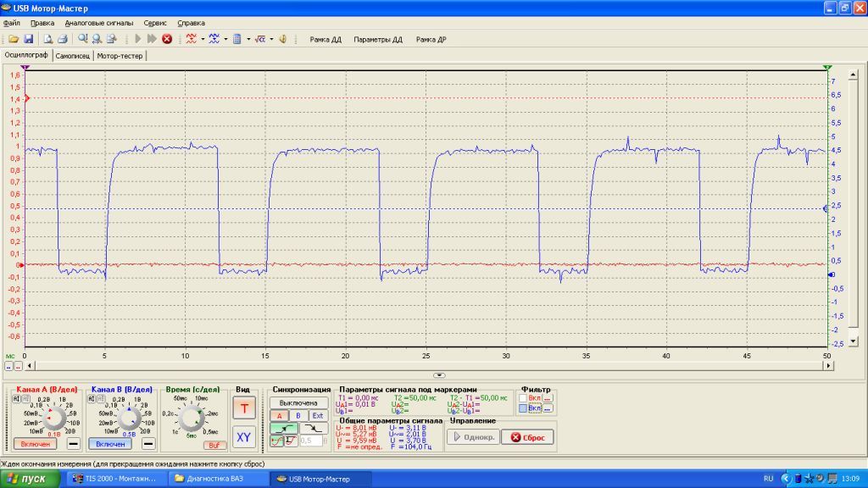
Task: Click the vertical scrollbar down arrow
Action: (853, 341)
